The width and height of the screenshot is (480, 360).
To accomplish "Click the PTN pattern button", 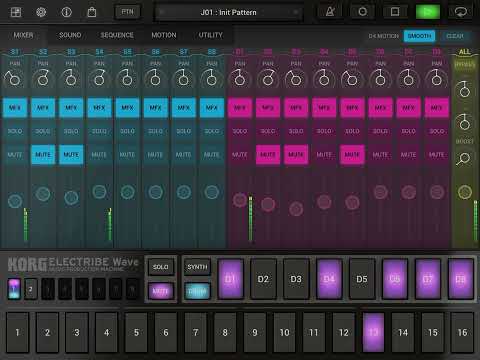I will [127, 12].
